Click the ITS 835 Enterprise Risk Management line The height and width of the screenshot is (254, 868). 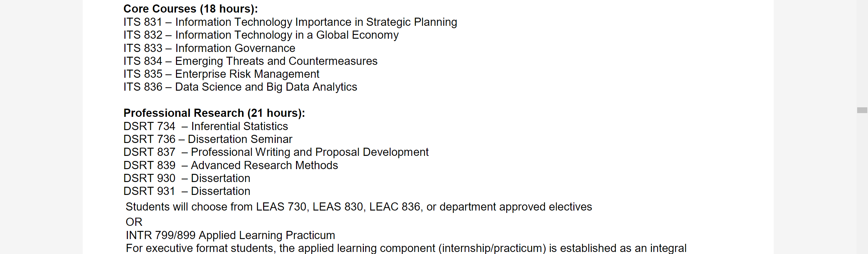(221, 74)
